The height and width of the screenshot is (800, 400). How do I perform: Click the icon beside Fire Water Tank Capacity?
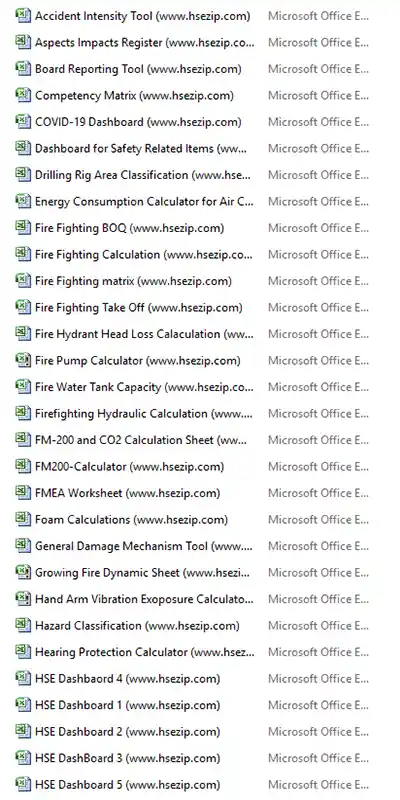tap(23, 387)
